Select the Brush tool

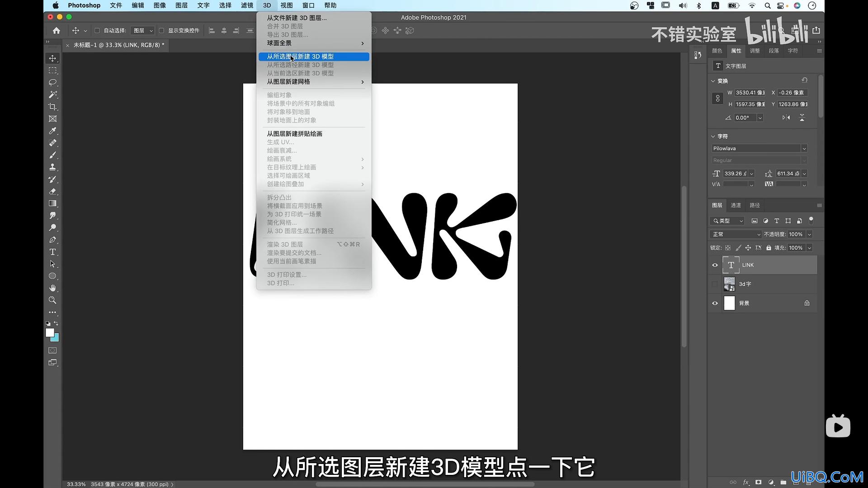coord(52,155)
